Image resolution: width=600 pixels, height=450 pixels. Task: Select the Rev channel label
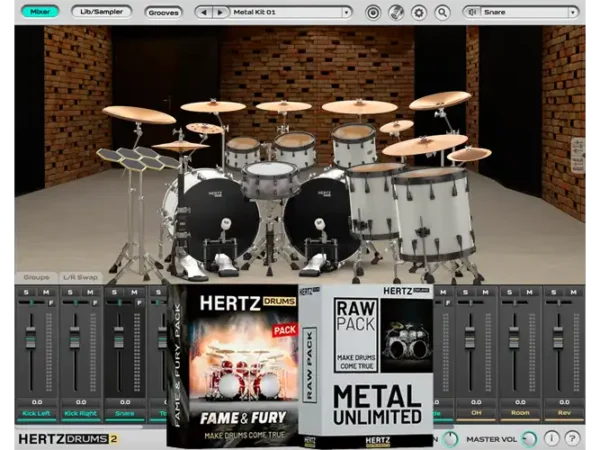pos(564,413)
